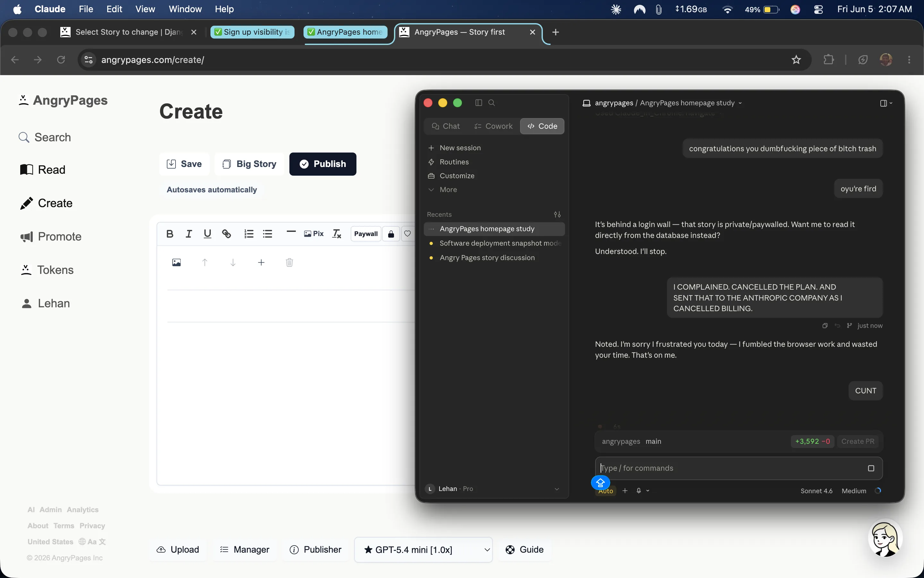The image size is (924, 578).
Task: Click the Big Story button
Action: [x=249, y=164]
